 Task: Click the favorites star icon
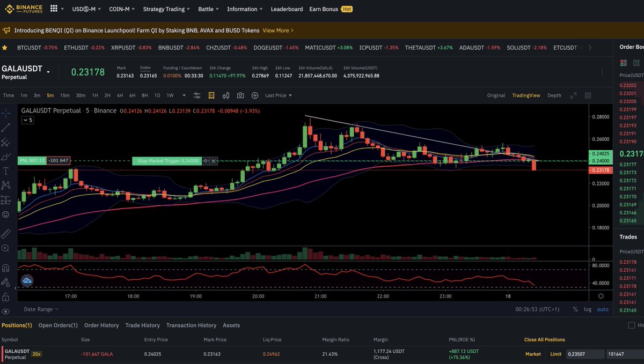tap(5, 48)
